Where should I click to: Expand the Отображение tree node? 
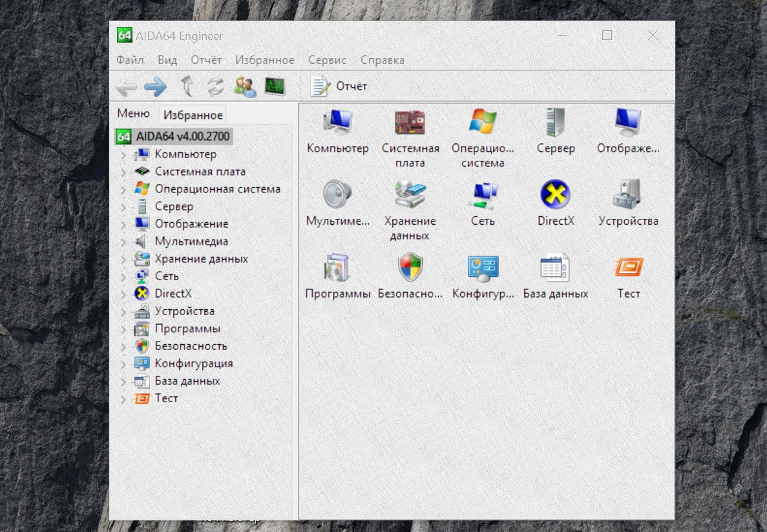click(123, 225)
